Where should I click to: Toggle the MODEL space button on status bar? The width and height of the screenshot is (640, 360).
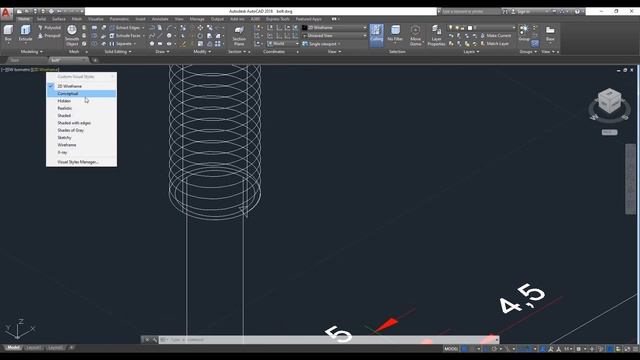tap(451, 349)
